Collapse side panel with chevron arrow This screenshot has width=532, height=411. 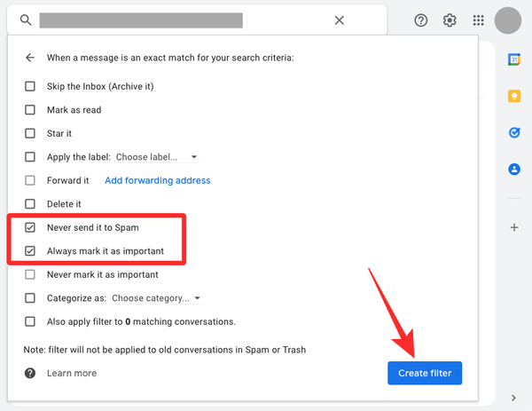(513, 398)
